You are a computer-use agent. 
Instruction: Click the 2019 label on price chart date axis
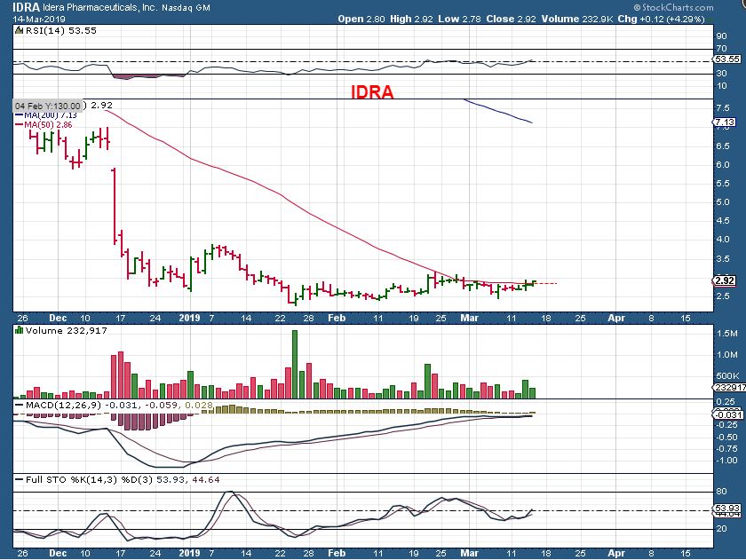189,318
